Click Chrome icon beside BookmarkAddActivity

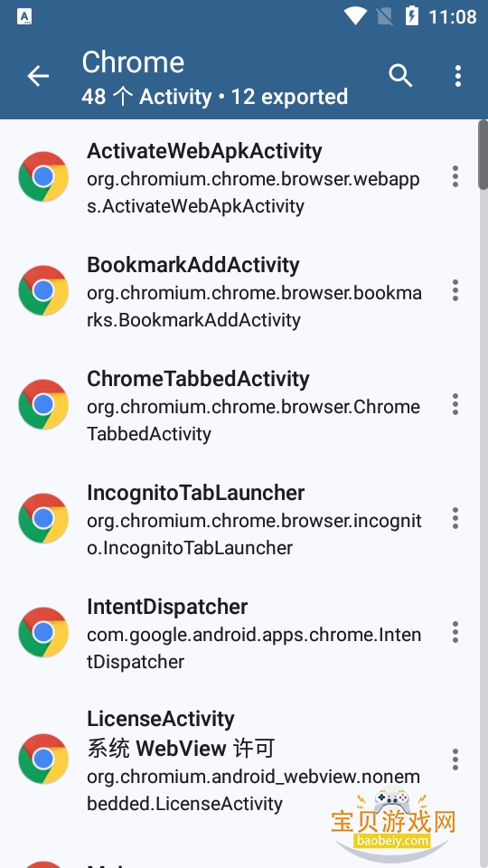click(x=43, y=290)
